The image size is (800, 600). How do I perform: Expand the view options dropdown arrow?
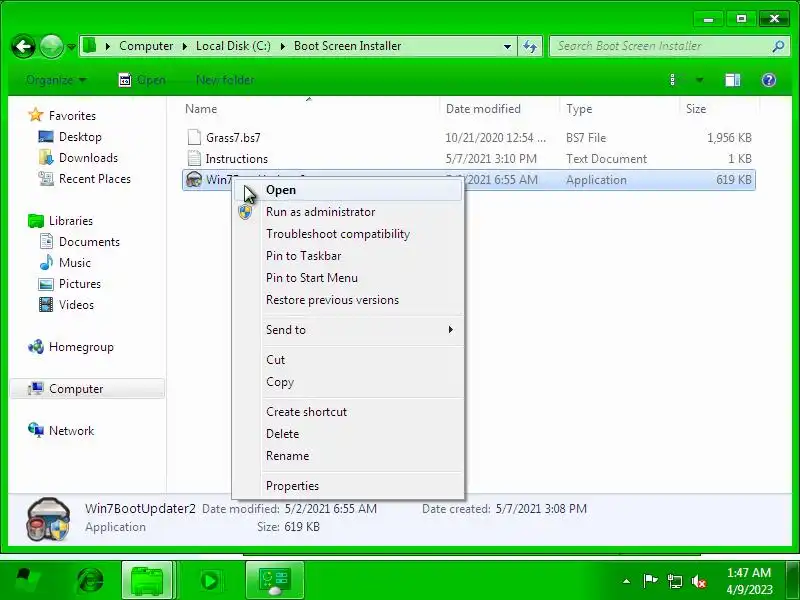[699, 80]
